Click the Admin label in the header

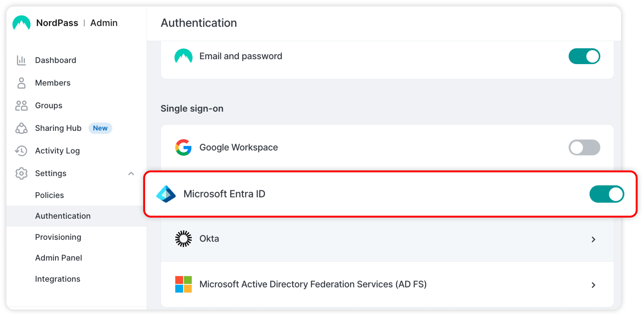click(x=104, y=23)
